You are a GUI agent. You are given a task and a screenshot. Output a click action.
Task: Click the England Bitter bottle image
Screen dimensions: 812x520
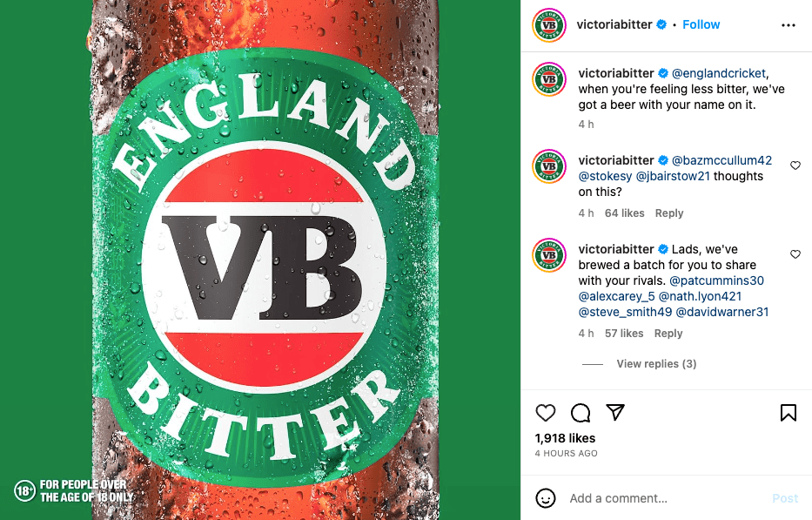click(260, 260)
